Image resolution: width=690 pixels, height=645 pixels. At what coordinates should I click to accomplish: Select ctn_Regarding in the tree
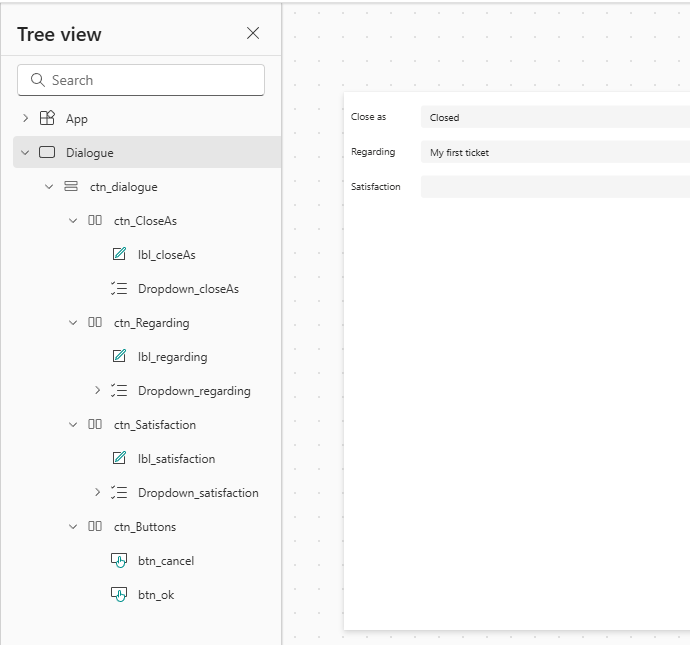pyautogui.click(x=151, y=323)
